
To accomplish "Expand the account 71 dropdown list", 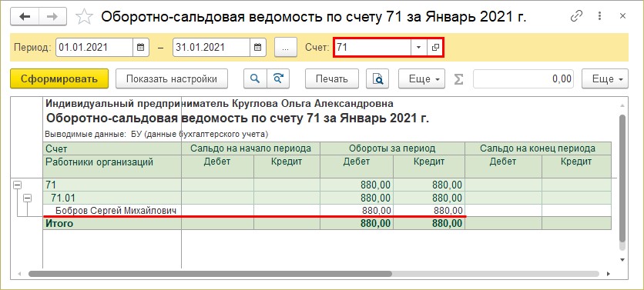I will coord(418,47).
